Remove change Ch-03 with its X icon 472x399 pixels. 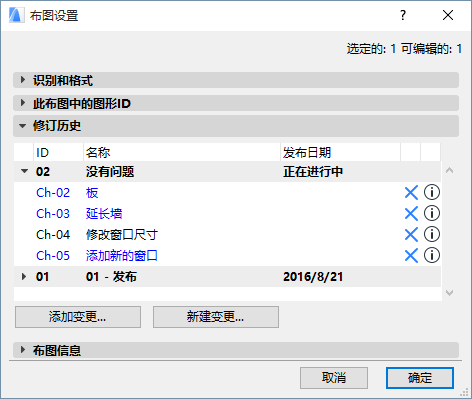[411, 214]
